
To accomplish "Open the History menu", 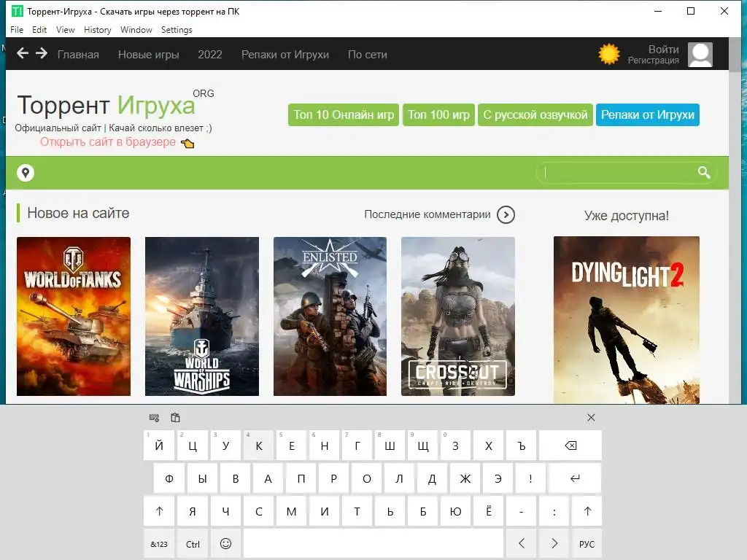I will 97,29.
